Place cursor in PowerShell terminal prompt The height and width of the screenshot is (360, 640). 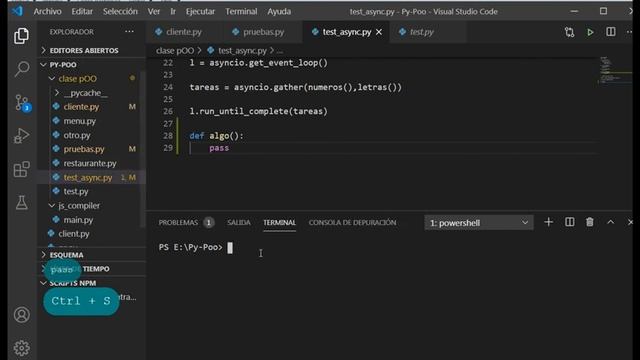tap(230, 248)
